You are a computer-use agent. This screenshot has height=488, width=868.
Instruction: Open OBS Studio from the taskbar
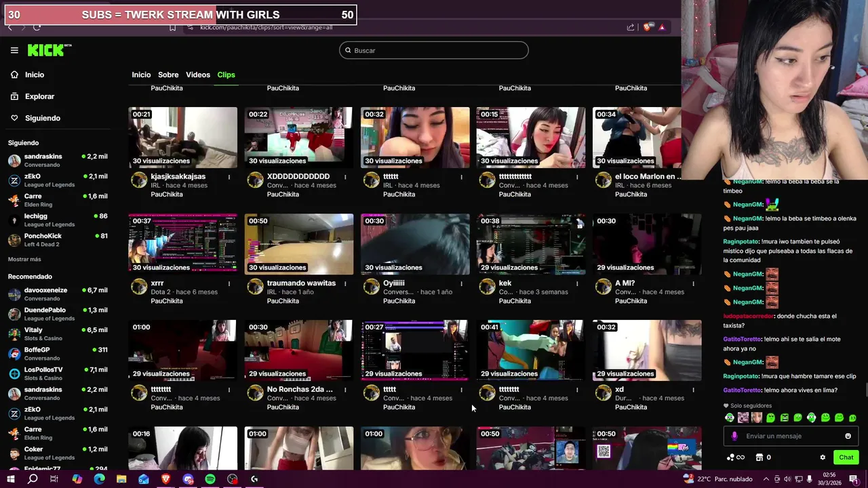coord(233,479)
